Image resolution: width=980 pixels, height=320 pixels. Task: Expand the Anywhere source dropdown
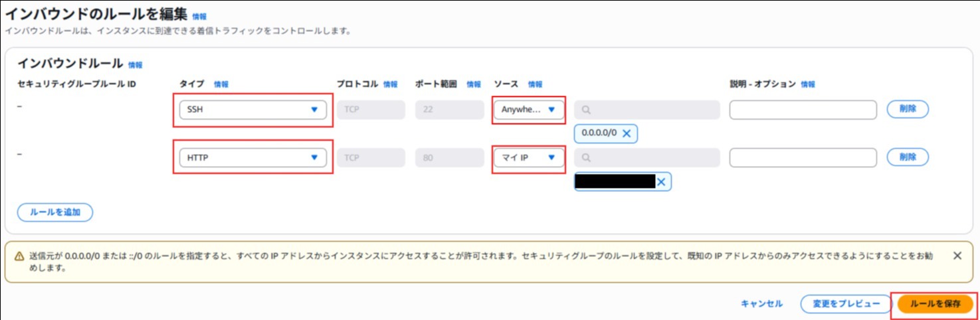click(528, 110)
